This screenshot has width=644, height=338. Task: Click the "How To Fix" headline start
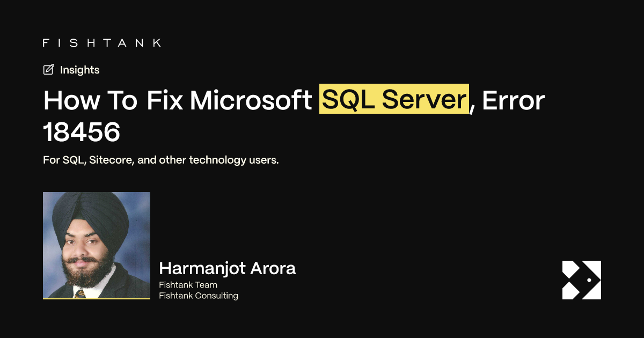pos(113,100)
